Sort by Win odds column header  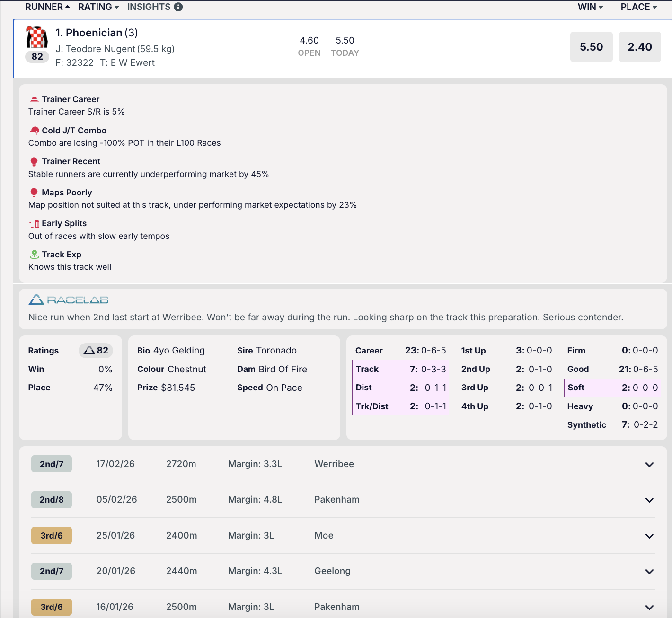pyautogui.click(x=590, y=7)
